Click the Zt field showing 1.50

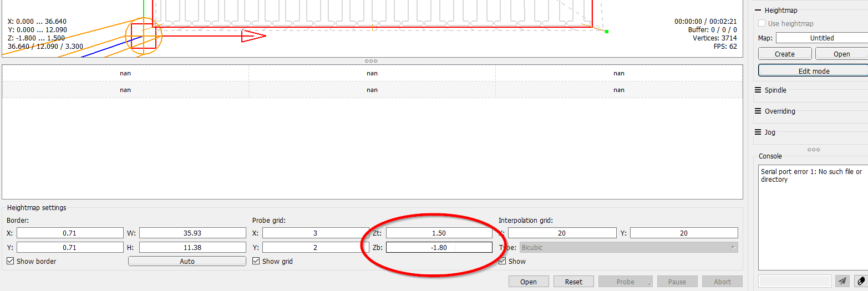tap(439, 233)
